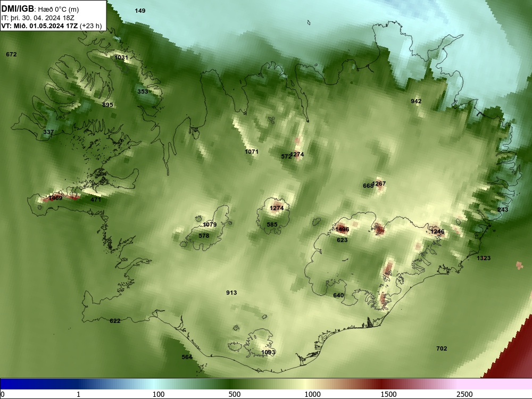Screen dimensions: 532x399
Task: Click the 622 value near the southwest coast
Action: (115, 321)
